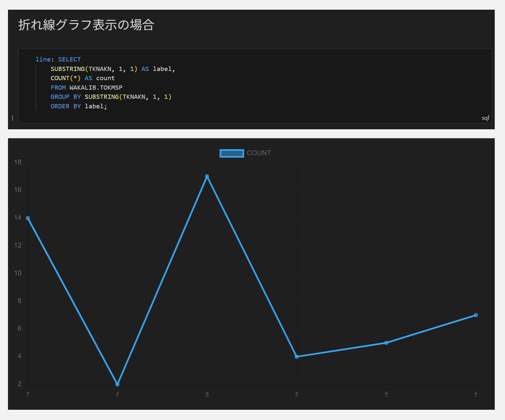Click the y-axis label 4

coord(19,356)
